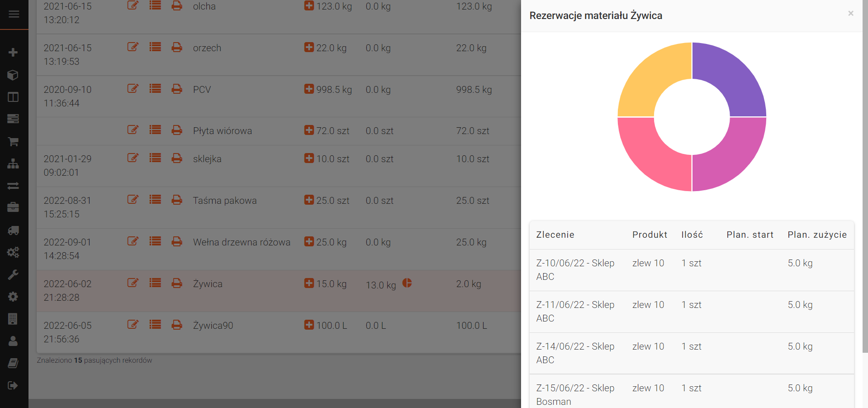The width and height of the screenshot is (868, 408).
Task: Open the wrench tools sidebar icon
Action: pos(13,275)
